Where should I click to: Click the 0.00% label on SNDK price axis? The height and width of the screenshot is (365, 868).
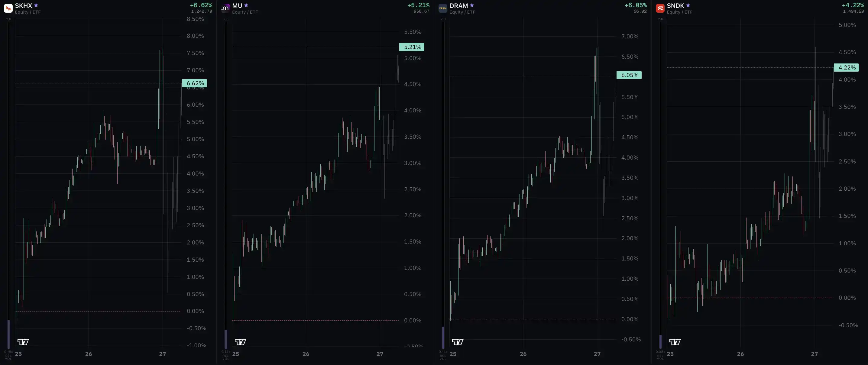[847, 298]
